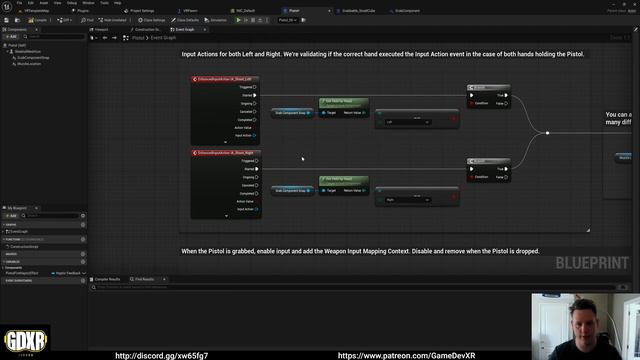The image size is (640, 360).
Task: Click the My Blueprint search field
Action: (x=50, y=216)
